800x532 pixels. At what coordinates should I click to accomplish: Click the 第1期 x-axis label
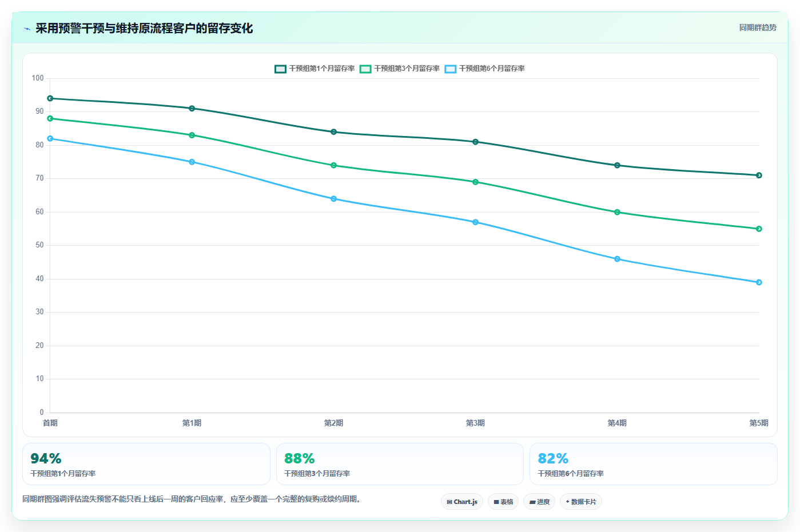point(192,423)
